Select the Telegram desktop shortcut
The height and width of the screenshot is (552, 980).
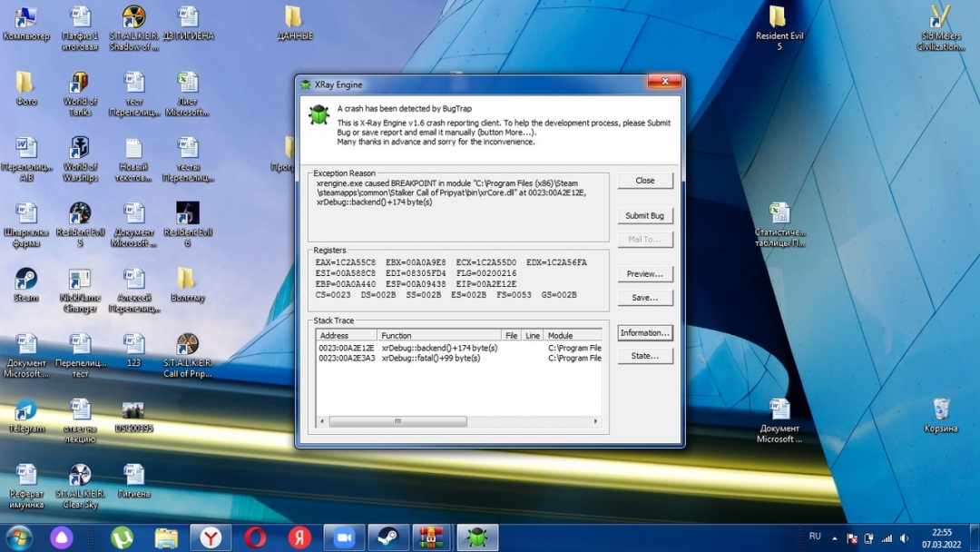click(25, 416)
